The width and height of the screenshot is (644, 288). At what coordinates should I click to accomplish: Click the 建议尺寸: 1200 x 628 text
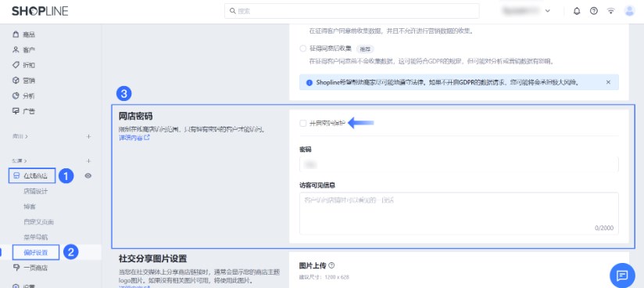pos(324,277)
